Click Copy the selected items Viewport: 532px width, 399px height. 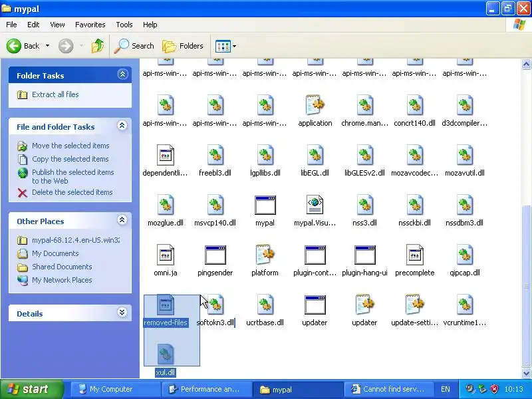coord(70,159)
